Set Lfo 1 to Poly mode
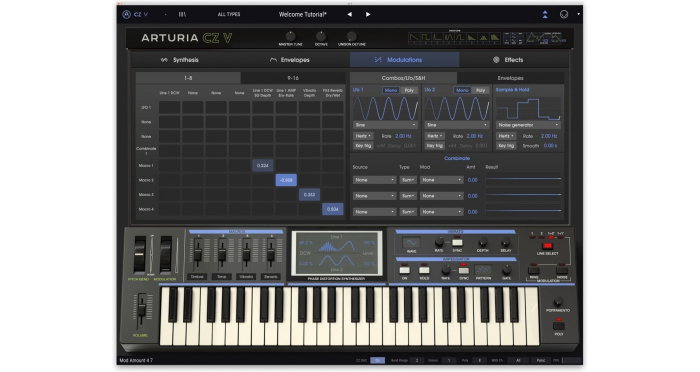This screenshot has width=700, height=372. pos(409,90)
